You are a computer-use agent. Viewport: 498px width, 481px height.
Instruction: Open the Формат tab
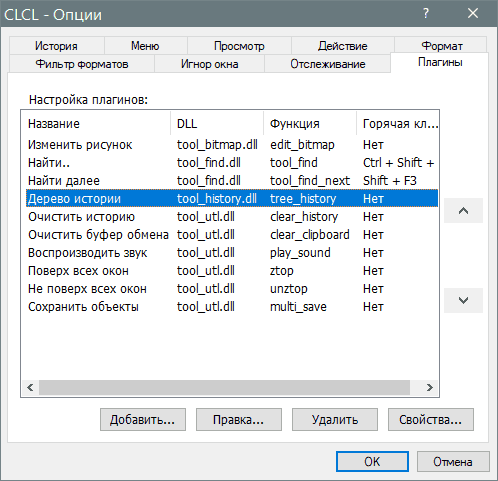point(442,46)
